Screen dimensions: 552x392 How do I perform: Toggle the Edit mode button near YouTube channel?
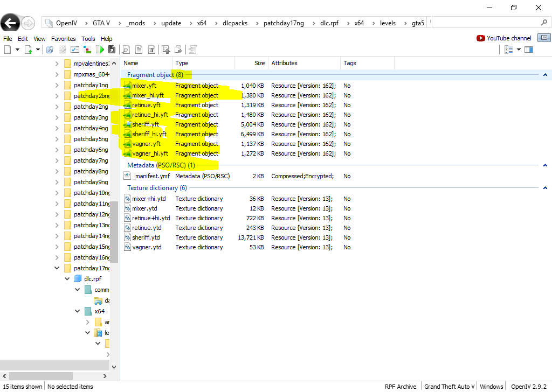coord(544,38)
